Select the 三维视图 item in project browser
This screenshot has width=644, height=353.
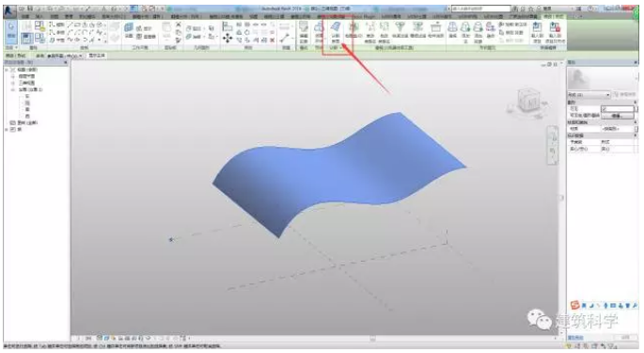(x=26, y=83)
